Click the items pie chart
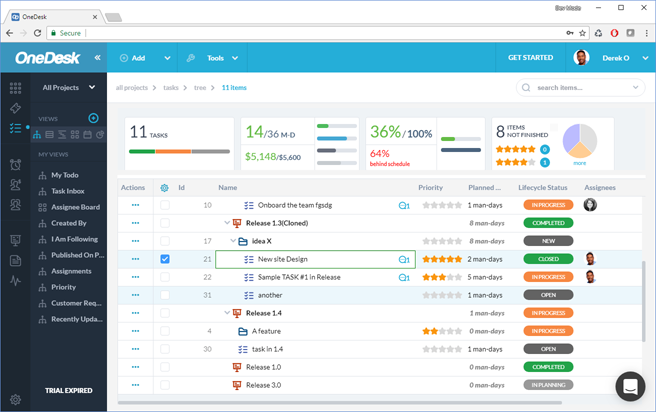 [580, 141]
